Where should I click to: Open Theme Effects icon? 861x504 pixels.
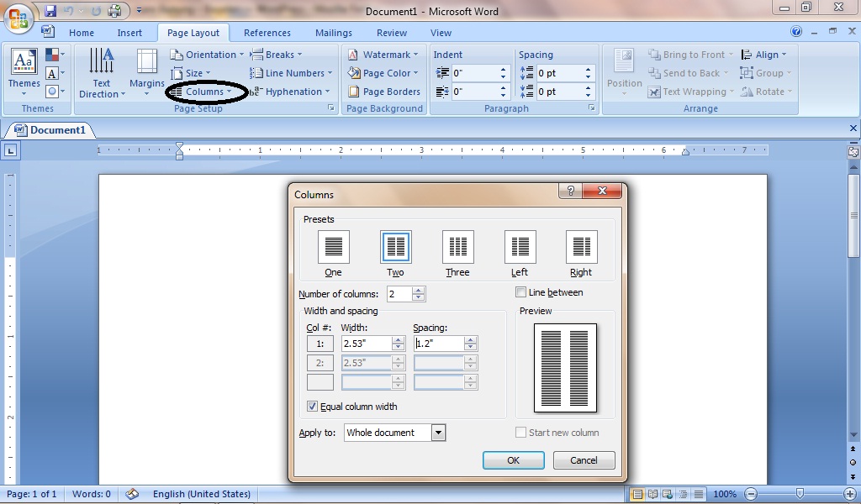[55, 91]
